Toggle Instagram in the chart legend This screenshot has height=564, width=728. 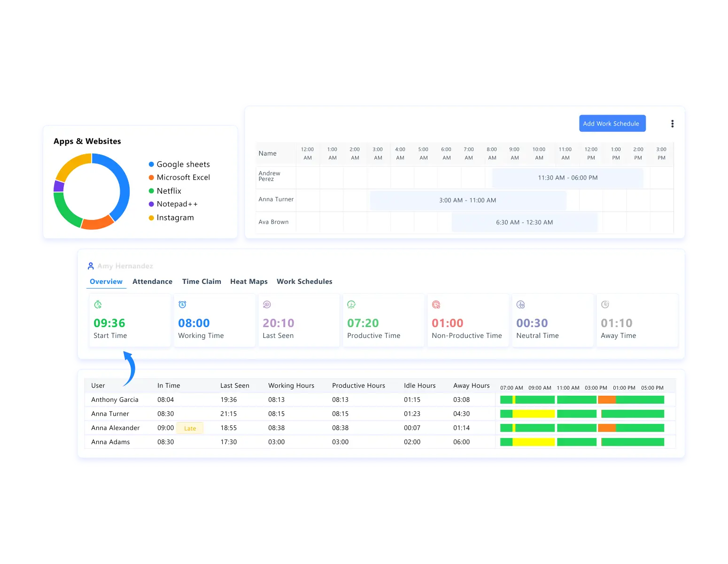(x=175, y=217)
